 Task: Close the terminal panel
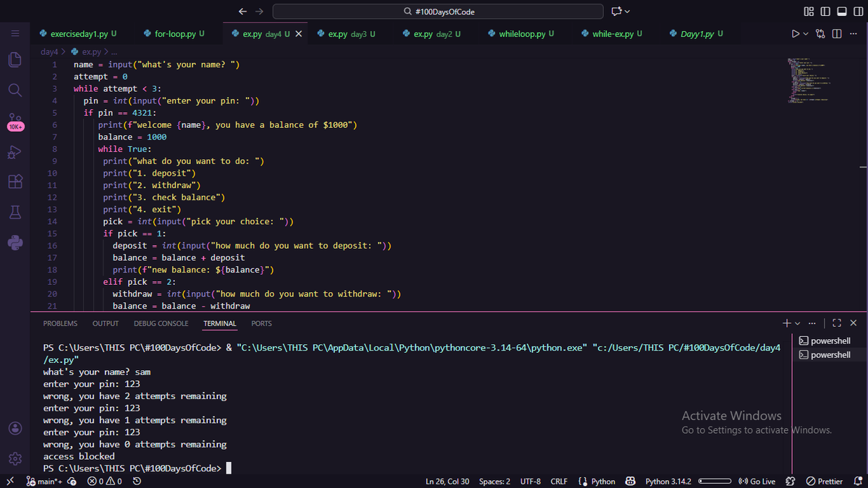854,323
